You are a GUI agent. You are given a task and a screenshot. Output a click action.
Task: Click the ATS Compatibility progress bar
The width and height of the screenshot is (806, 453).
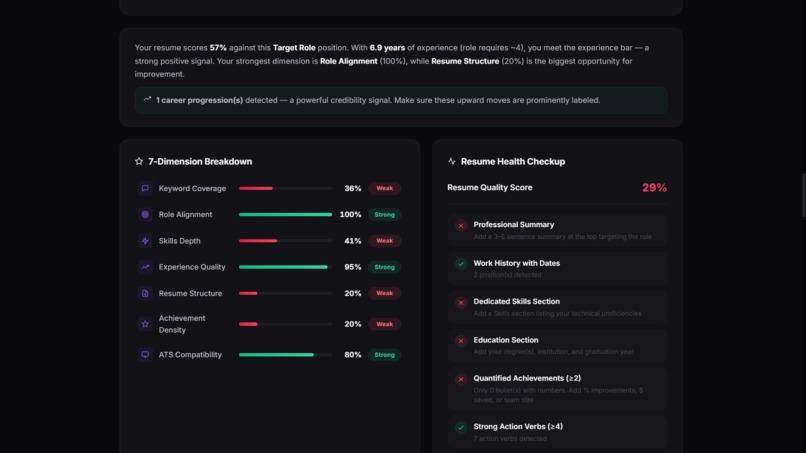click(285, 354)
